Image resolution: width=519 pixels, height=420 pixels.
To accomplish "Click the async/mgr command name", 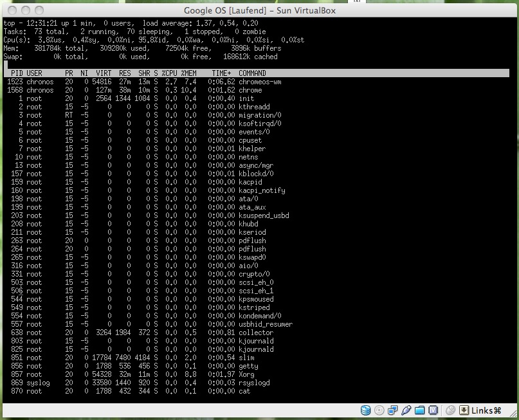I will click(x=256, y=165).
